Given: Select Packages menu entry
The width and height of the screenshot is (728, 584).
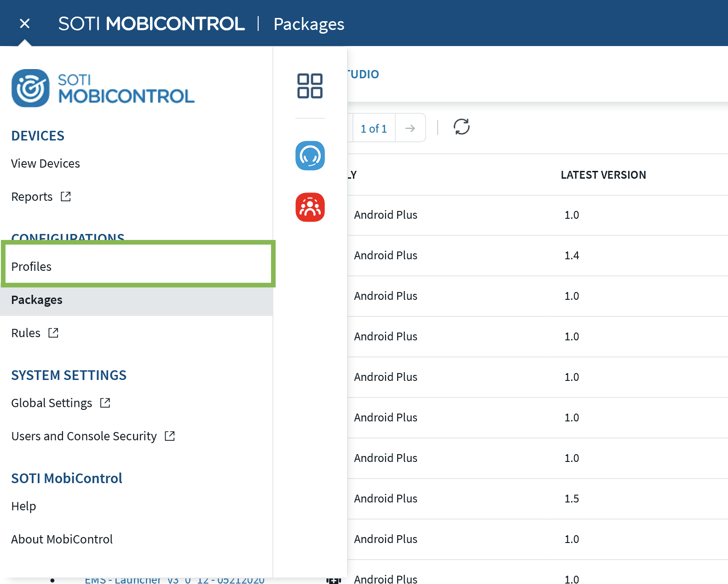Looking at the screenshot, I should coord(136,300).
